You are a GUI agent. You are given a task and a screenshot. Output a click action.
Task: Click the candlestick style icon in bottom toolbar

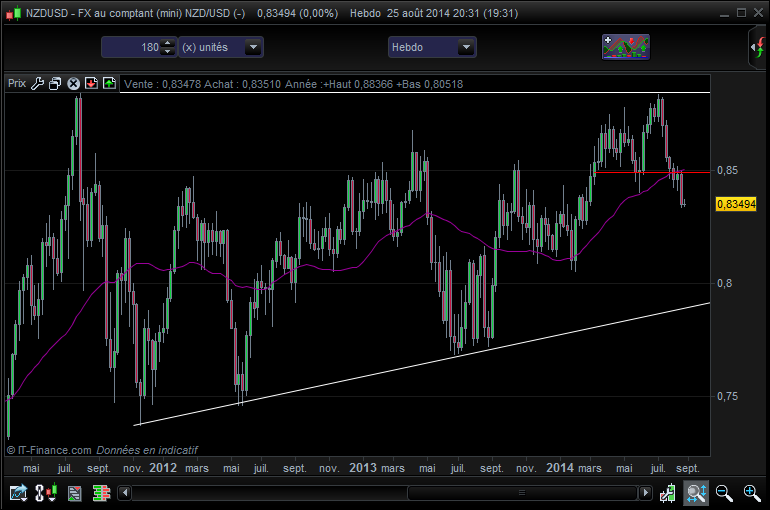[x=46, y=492]
